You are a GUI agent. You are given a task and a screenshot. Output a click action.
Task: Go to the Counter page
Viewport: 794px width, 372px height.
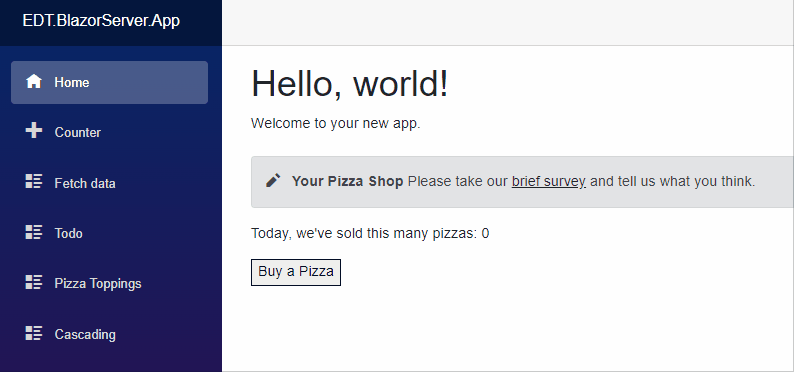click(x=109, y=133)
